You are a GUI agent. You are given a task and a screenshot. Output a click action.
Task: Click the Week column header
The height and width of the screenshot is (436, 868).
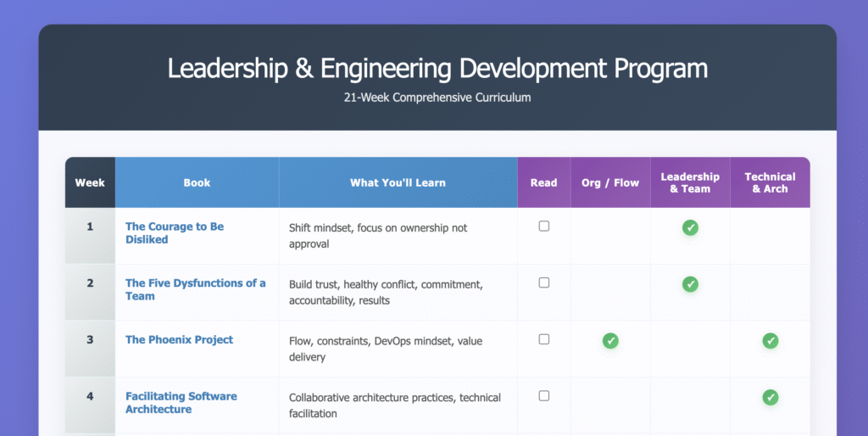pyautogui.click(x=90, y=182)
